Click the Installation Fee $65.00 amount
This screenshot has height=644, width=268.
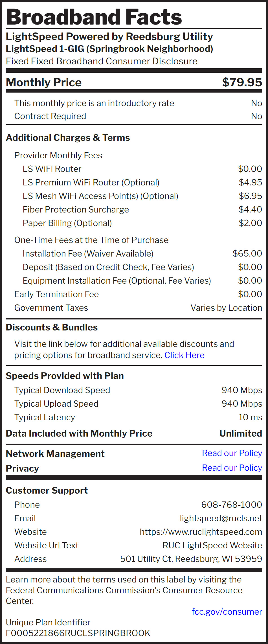[247, 253]
